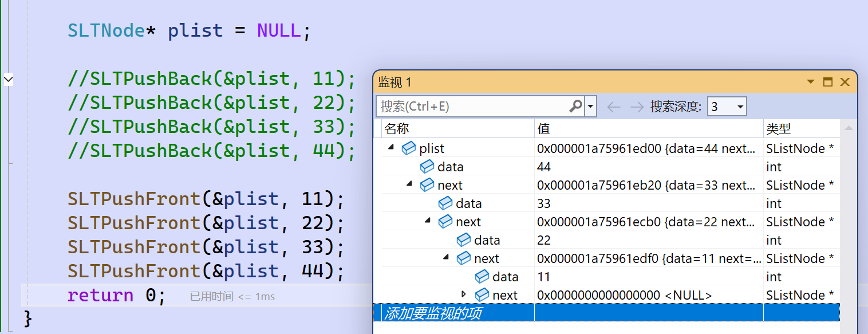Click the search forward arrow
Viewport: 868px width, 334px height.
637,107
